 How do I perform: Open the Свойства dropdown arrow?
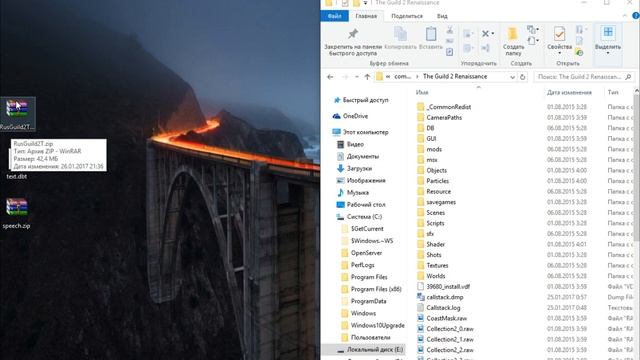coord(559,53)
